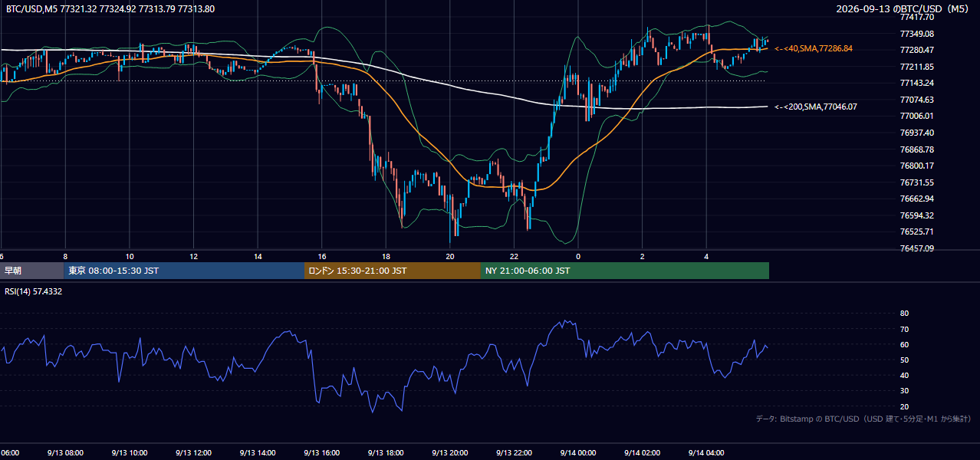Select the ロンドン 15:30-21:00 JST session bar
The width and height of the screenshot is (980, 460).
tap(393, 271)
